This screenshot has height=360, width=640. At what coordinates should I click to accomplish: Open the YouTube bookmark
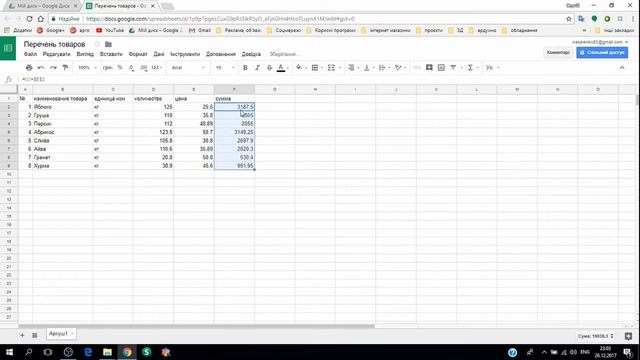(110, 30)
